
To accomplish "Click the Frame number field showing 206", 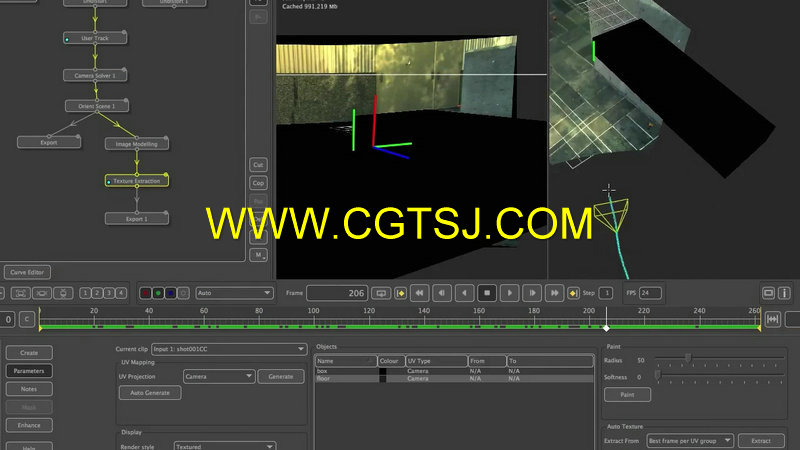I will (x=337, y=293).
